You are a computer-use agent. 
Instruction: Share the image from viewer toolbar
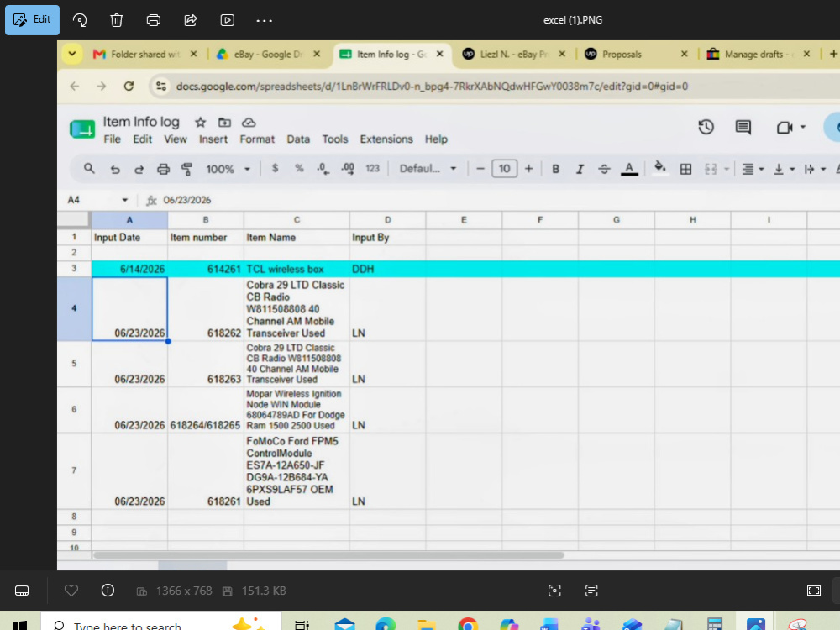point(190,20)
